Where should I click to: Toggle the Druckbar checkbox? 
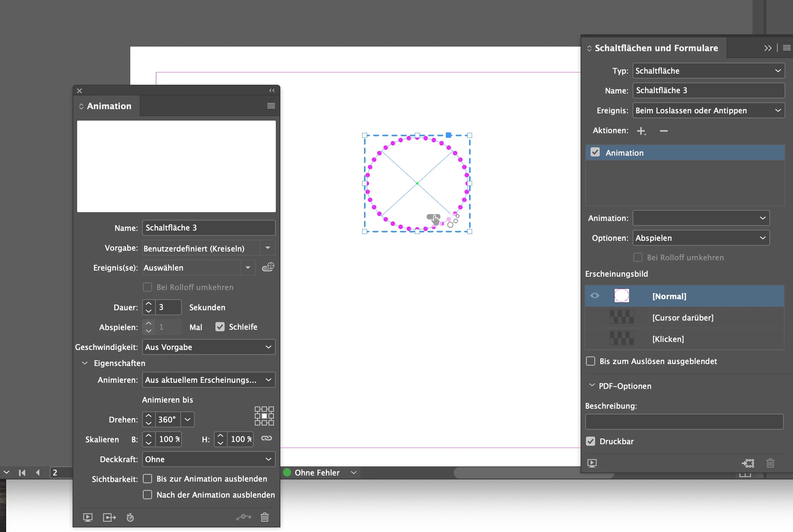[x=591, y=441]
